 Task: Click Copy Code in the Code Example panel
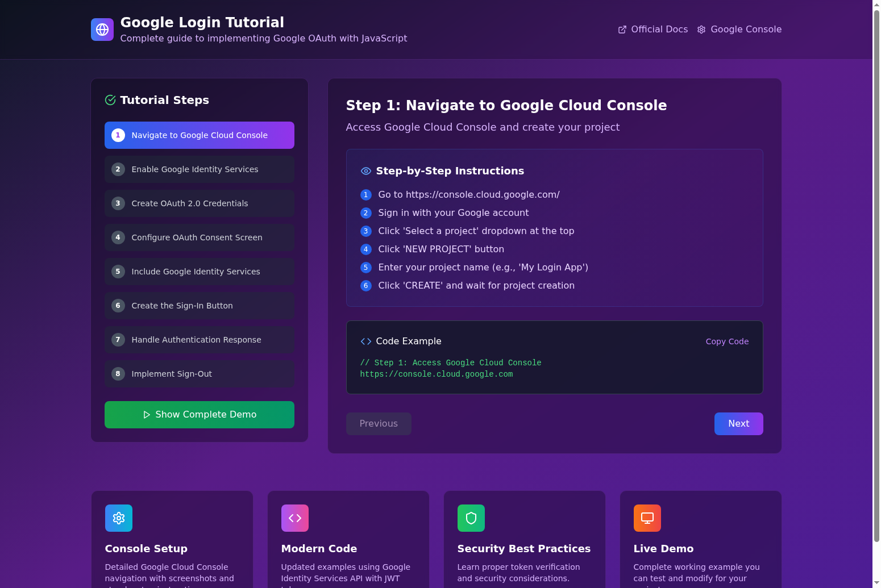pyautogui.click(x=727, y=341)
